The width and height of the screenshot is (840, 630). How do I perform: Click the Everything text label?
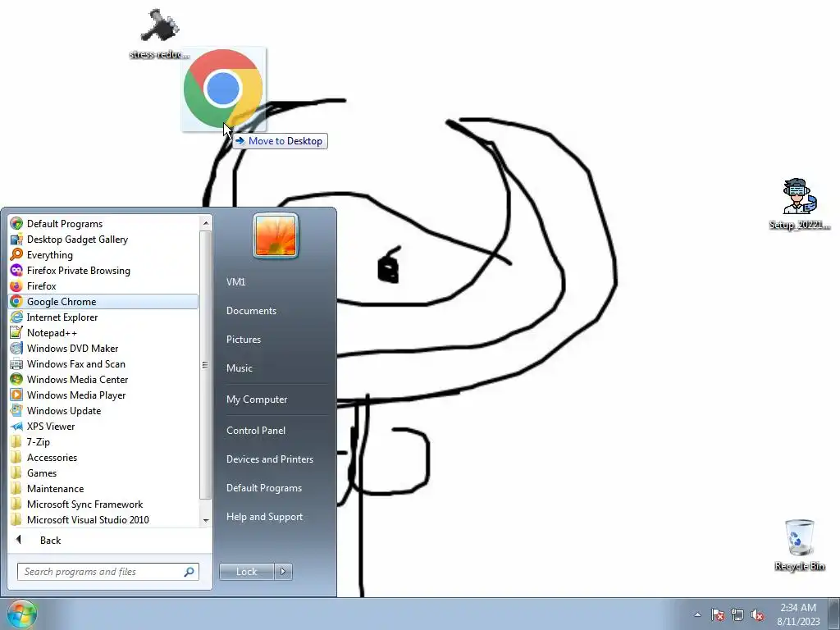pos(50,255)
